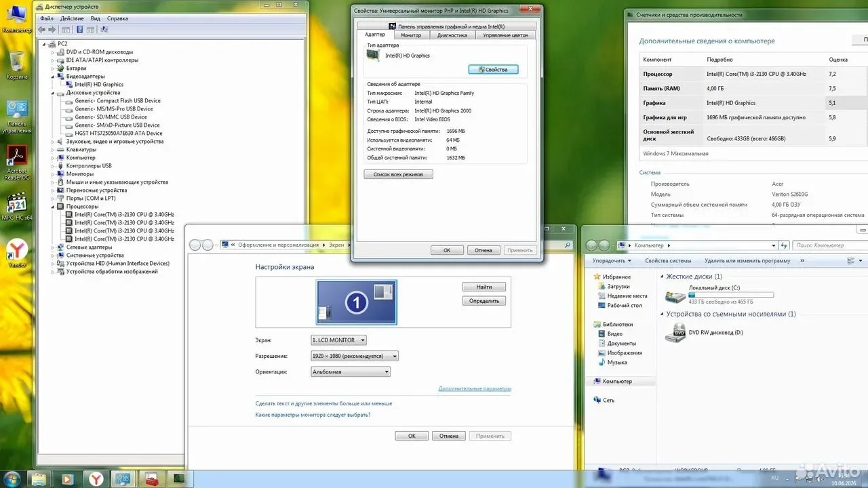This screenshot has height=488, width=868.
Task: Click Свойства системы in Explorer toolbar
Action: click(668, 261)
